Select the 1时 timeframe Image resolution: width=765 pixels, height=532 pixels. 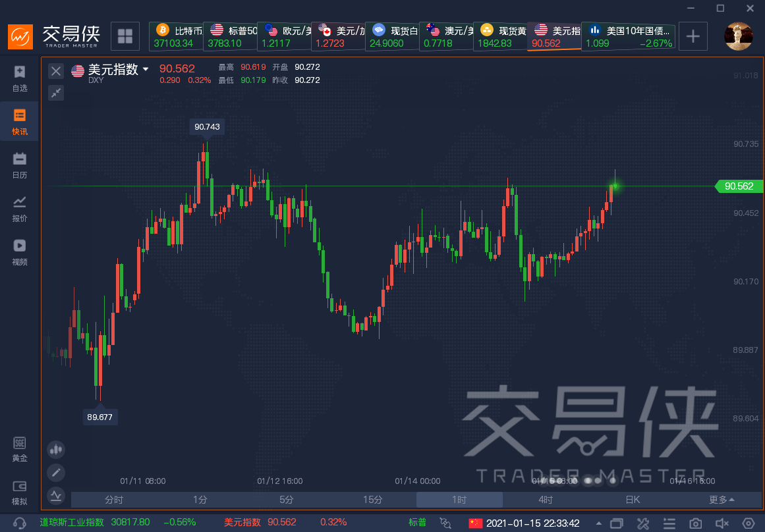[459, 500]
